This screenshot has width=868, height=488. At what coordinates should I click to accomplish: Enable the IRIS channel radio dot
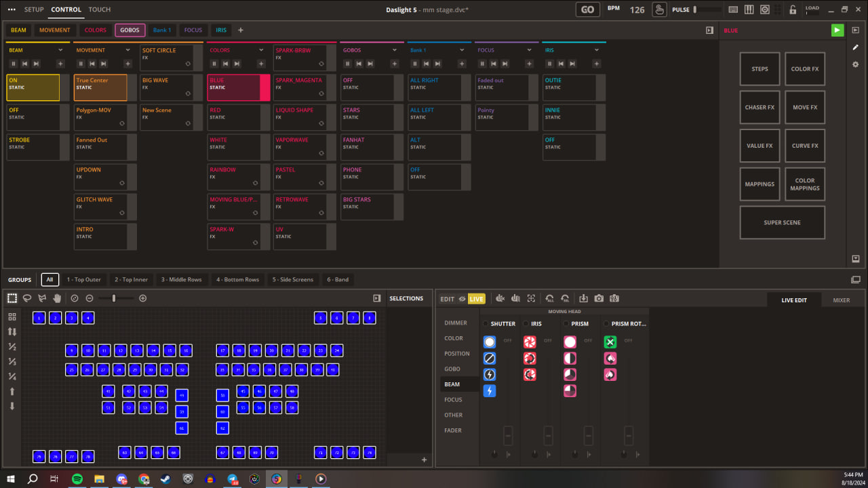click(x=526, y=324)
